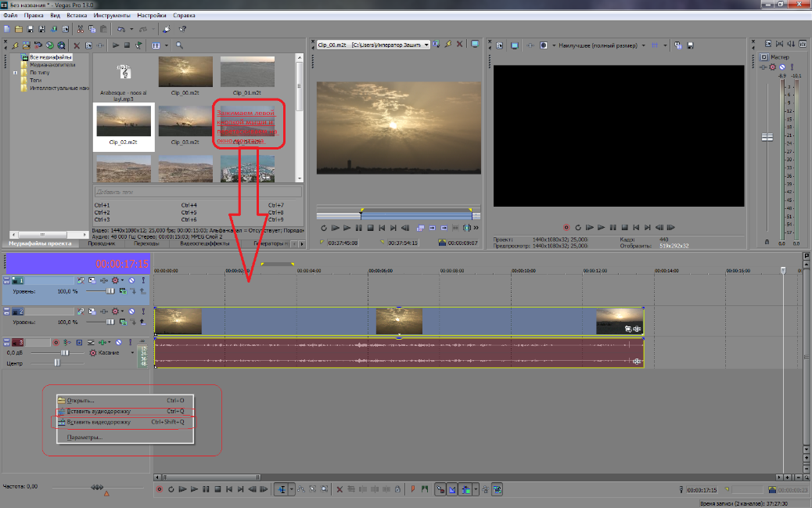
Task: Choose Вставить аудиодорожку in the context menu
Action: (x=125, y=412)
